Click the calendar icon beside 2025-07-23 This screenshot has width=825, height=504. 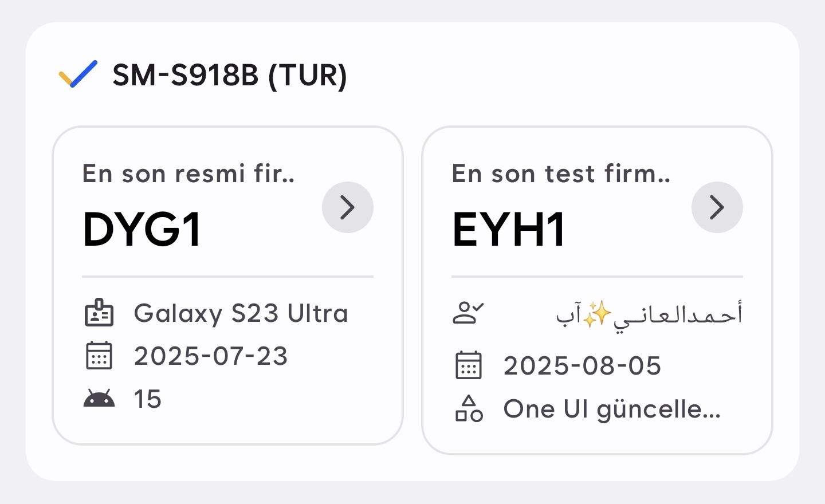99,356
